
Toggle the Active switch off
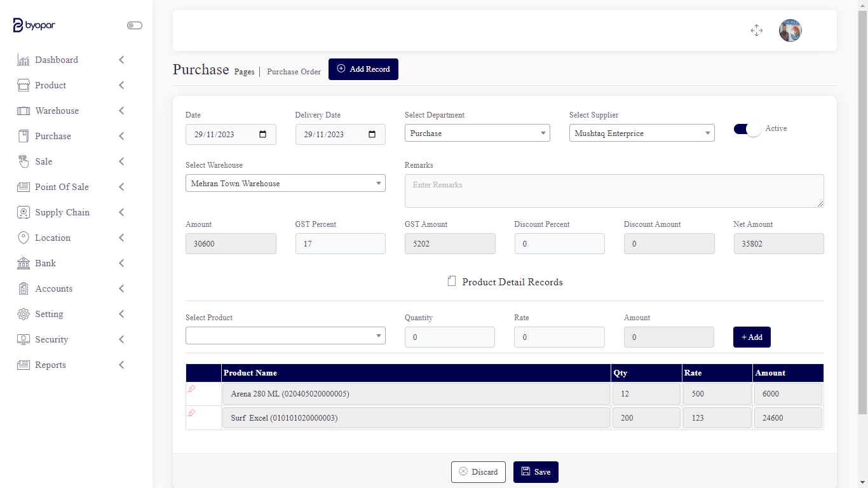click(x=747, y=129)
